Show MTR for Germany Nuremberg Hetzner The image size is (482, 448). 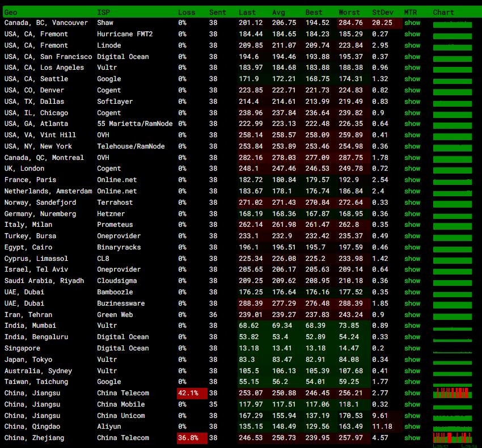click(412, 214)
